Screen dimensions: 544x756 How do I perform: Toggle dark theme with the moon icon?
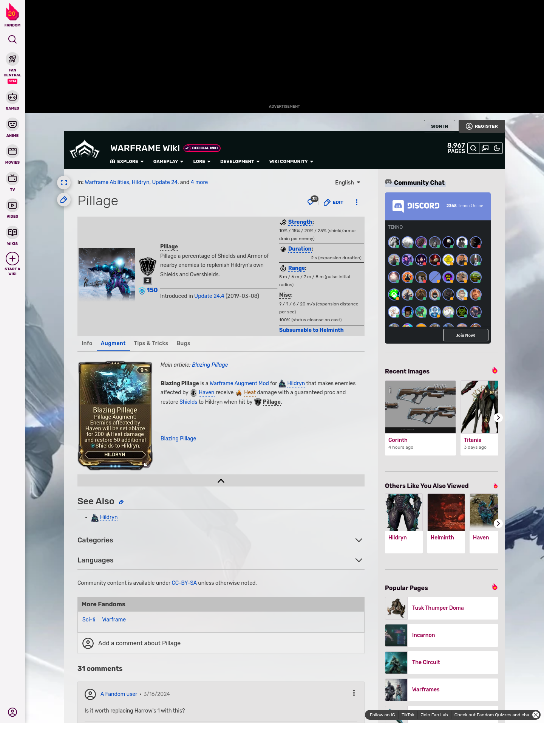click(497, 148)
